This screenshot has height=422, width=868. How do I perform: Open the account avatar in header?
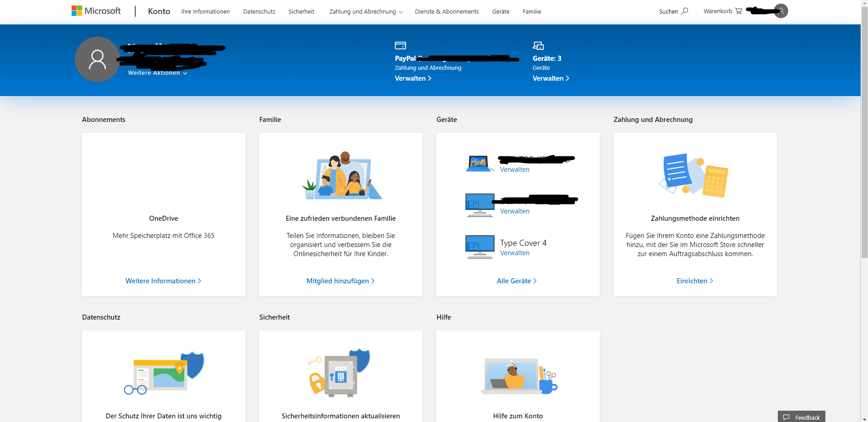pyautogui.click(x=781, y=11)
